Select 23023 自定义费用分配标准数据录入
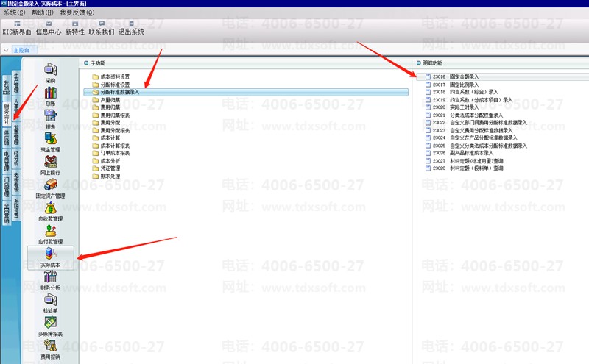The image size is (589, 364). (x=469, y=130)
